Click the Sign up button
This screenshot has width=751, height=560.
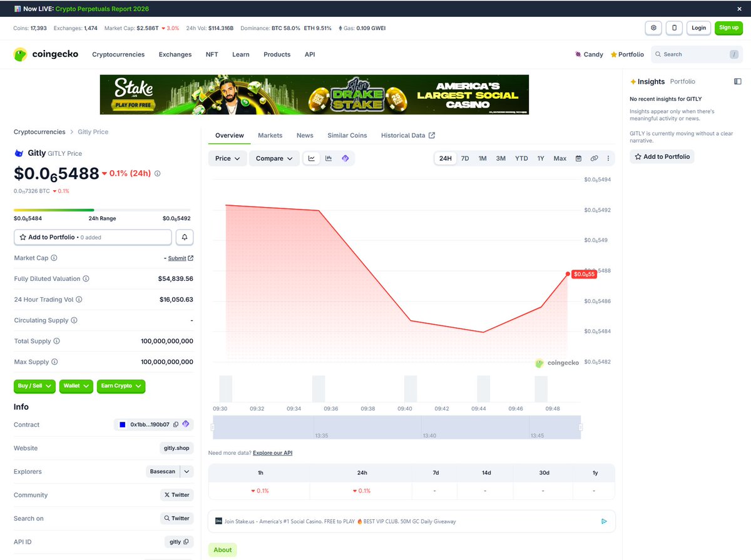pos(728,28)
